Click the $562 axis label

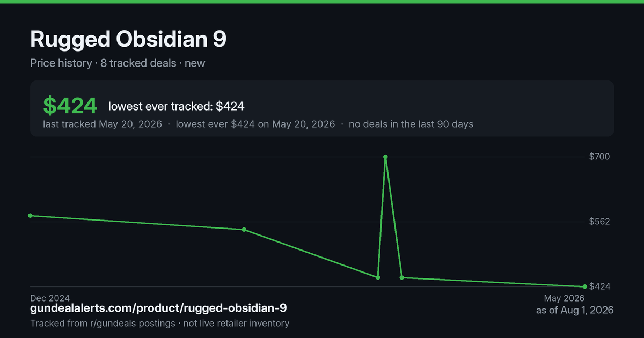(599, 222)
